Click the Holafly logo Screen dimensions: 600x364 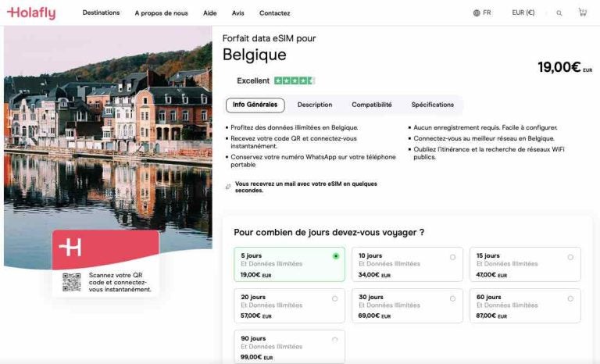31,12
